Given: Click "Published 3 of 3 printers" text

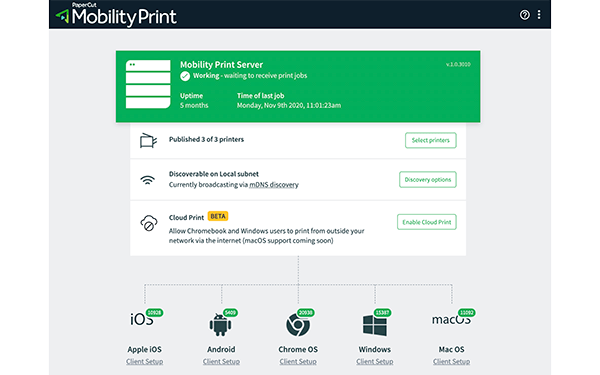Looking at the screenshot, I should pos(206,140).
